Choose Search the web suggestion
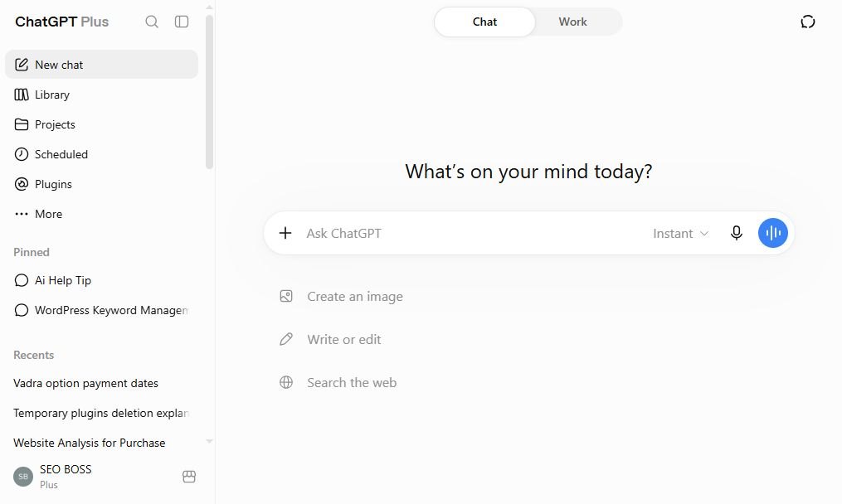This screenshot has width=842, height=504. tap(338, 382)
